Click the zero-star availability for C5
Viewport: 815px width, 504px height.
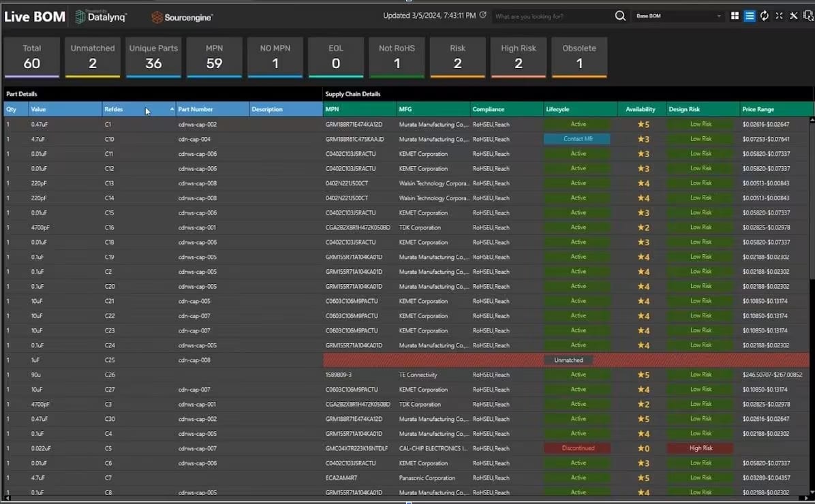(x=643, y=448)
